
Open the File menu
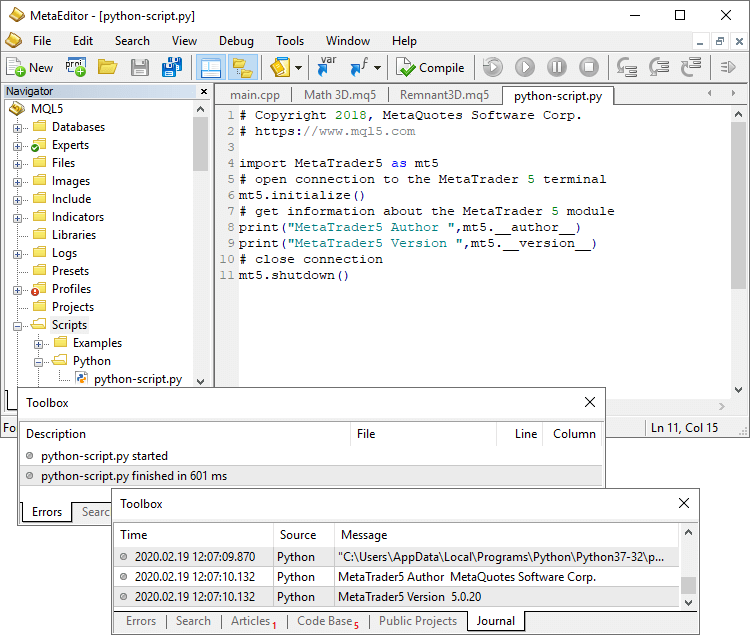42,41
